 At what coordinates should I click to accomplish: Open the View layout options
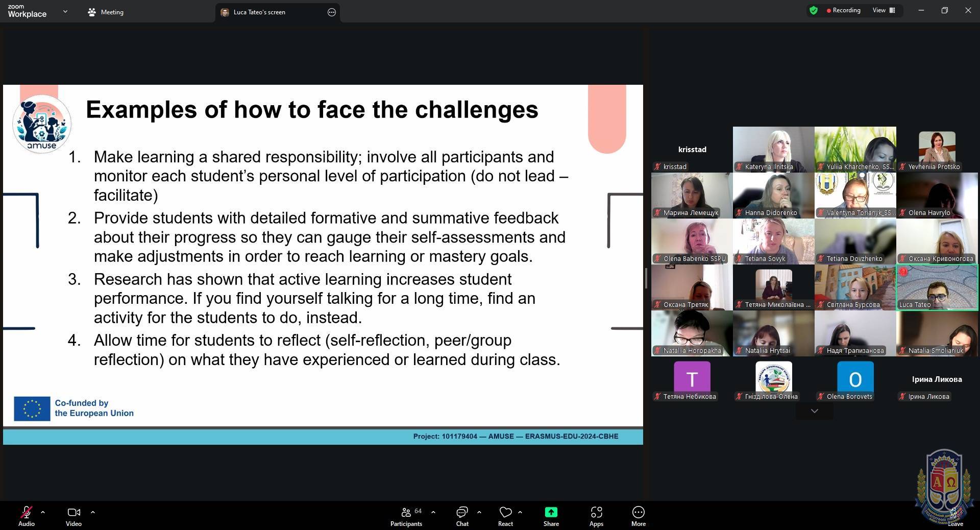884,10
